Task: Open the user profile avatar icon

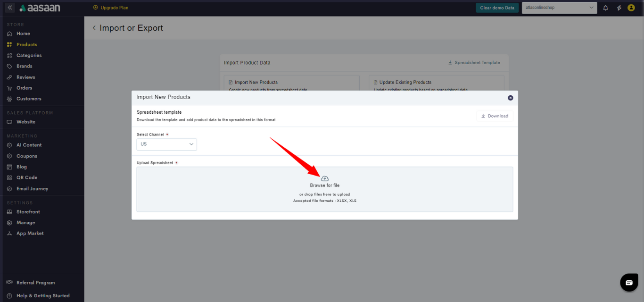Action: pyautogui.click(x=631, y=8)
